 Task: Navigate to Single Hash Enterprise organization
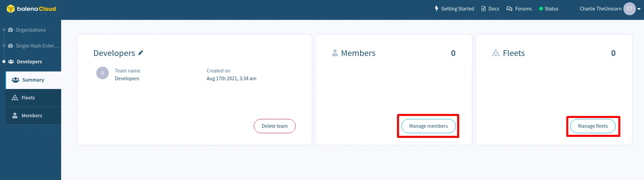(x=37, y=46)
